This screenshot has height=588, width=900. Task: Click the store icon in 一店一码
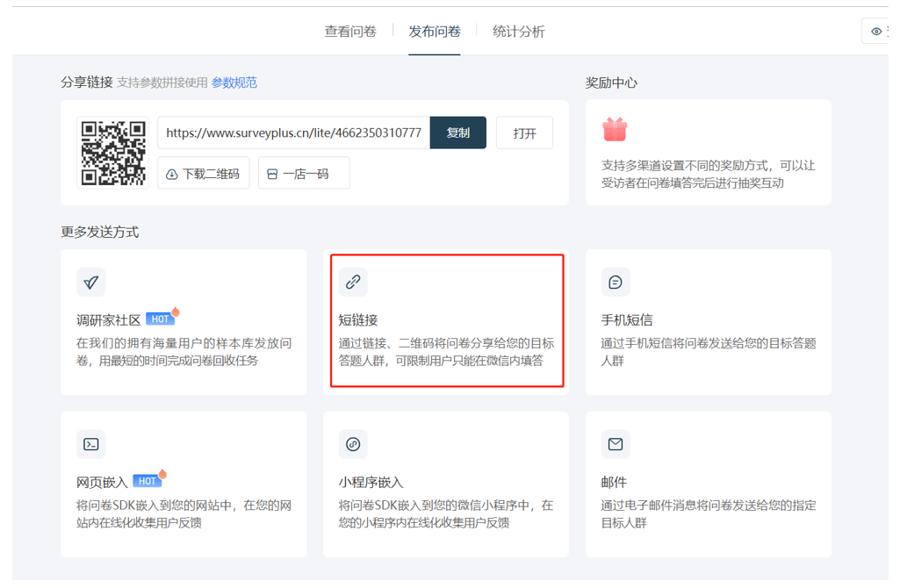click(x=273, y=175)
